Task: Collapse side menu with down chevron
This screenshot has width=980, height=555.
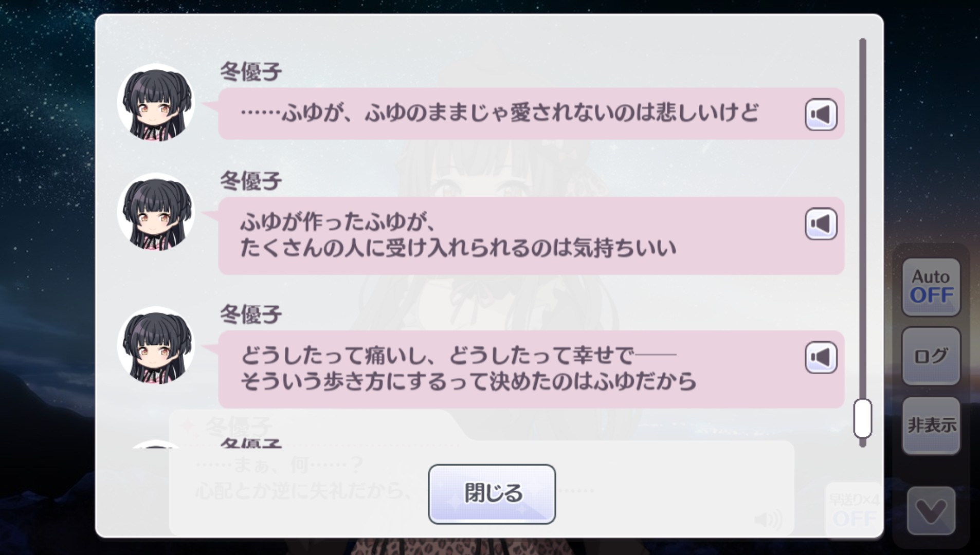Action: 931,511
